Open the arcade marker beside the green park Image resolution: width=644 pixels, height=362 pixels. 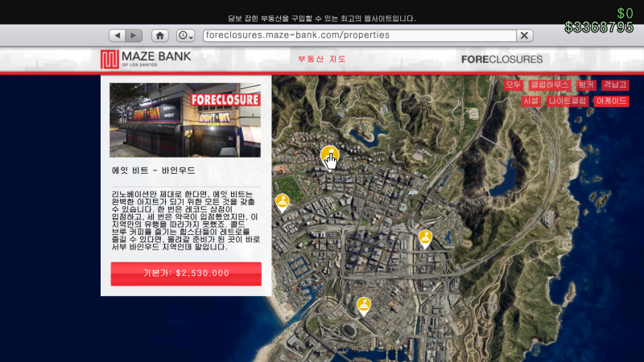283,202
